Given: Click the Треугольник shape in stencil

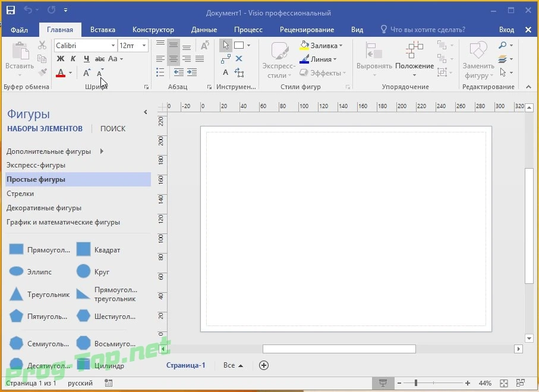Looking at the screenshot, I should click(x=39, y=295).
